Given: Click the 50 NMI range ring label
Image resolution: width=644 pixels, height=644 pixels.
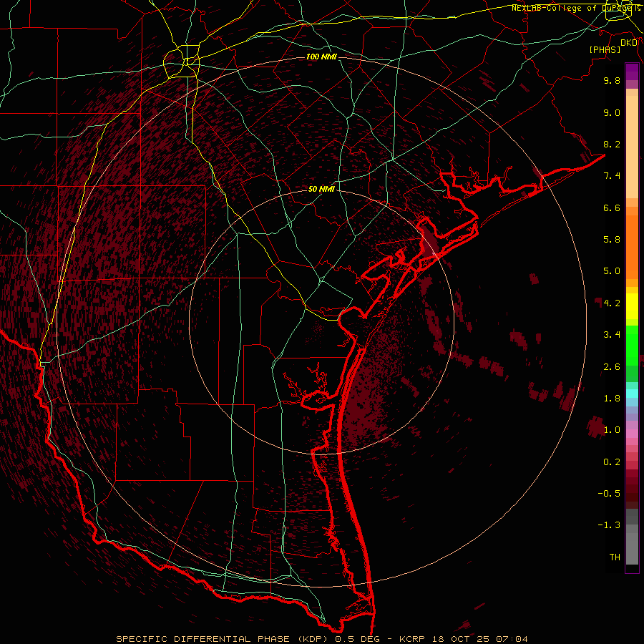Looking at the screenshot, I should [321, 190].
